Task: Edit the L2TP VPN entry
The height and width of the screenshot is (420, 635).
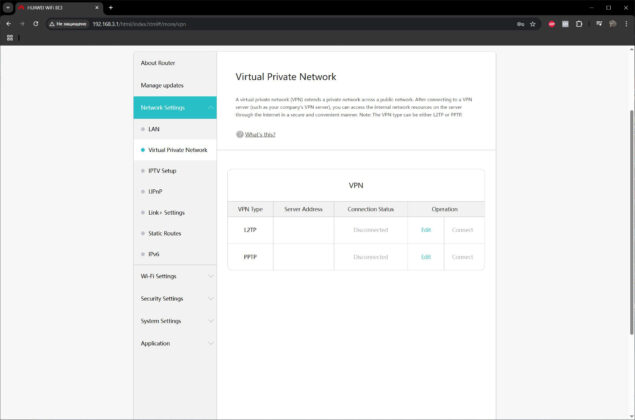Action: point(426,230)
